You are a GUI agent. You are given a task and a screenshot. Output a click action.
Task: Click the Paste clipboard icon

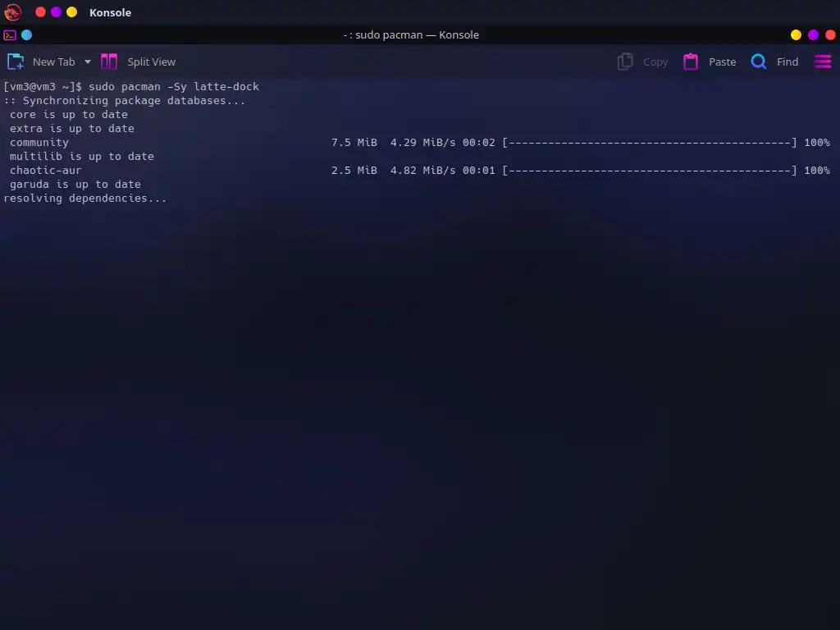click(691, 62)
